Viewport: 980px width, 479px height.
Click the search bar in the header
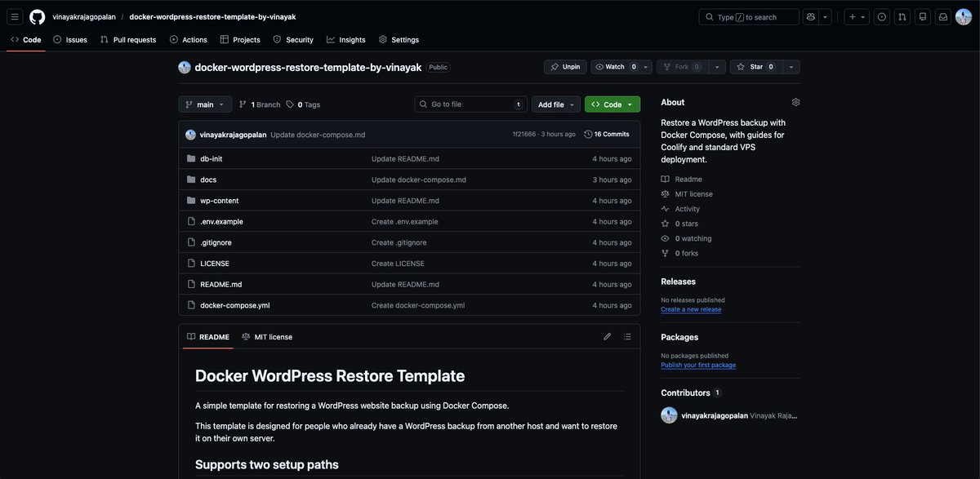pos(749,16)
